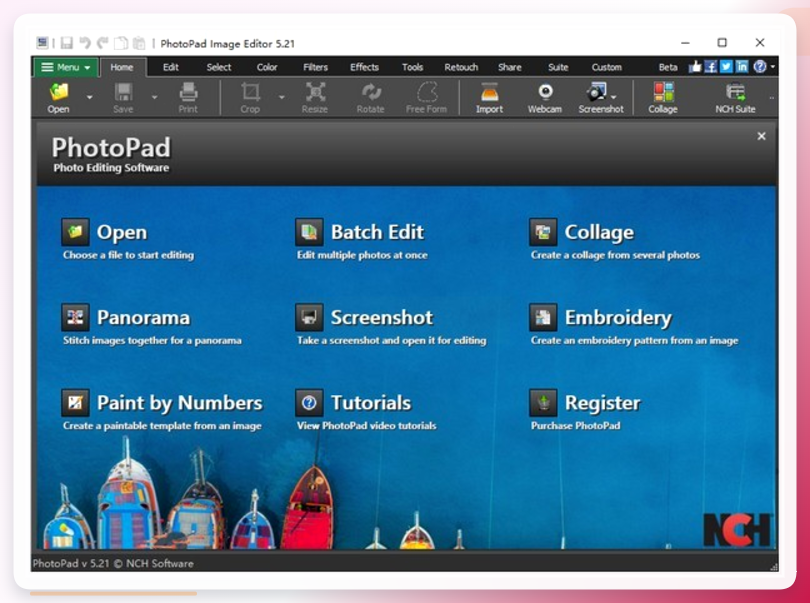Click the Open icon on welcome screen
The height and width of the screenshot is (603, 810).
75,232
